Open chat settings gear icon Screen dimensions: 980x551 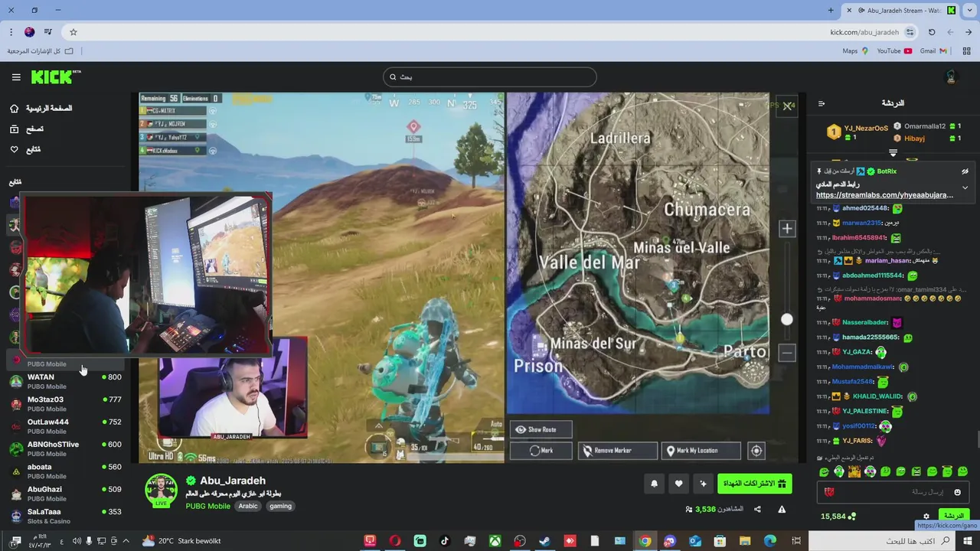tap(926, 517)
